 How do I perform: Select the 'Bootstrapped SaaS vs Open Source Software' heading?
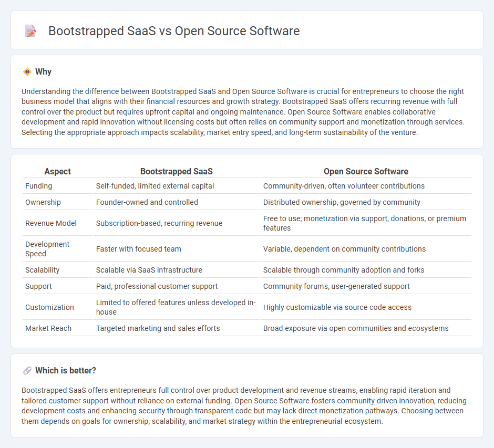pos(174,31)
